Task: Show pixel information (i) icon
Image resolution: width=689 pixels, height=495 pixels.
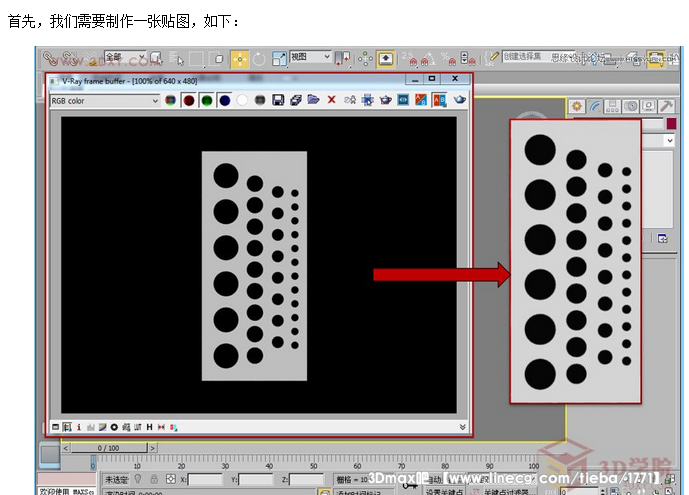Action: (79, 427)
